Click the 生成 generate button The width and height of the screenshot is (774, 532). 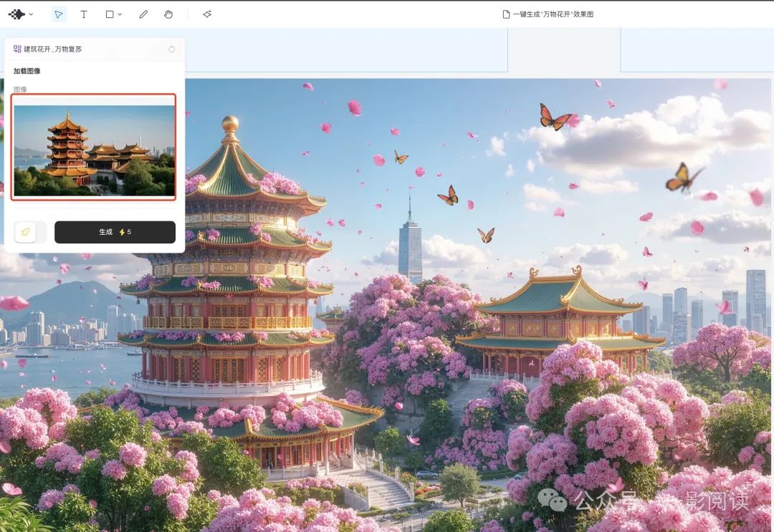pos(115,232)
